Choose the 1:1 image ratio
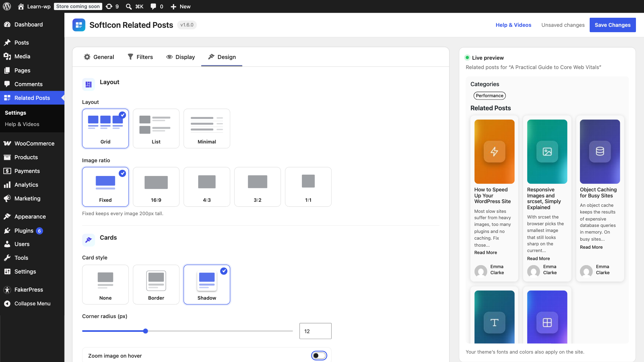Image resolution: width=644 pixels, height=362 pixels. [308, 187]
